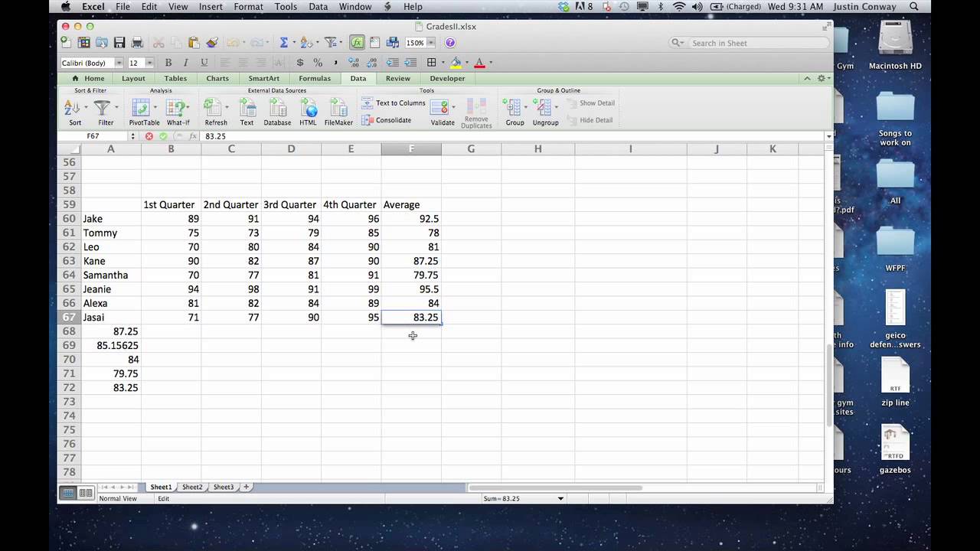980x551 pixels.
Task: Click the Sort A-Z toolbar icon
Action: tap(307, 43)
